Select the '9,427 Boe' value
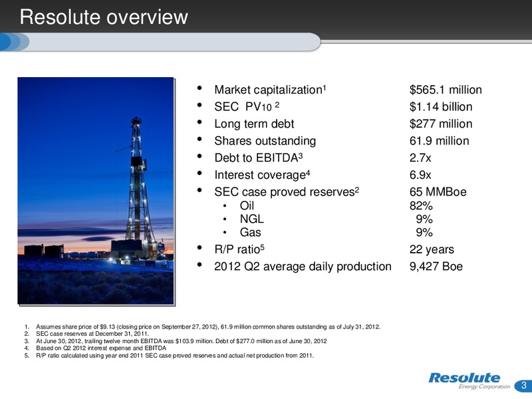532x399 pixels. click(x=436, y=267)
